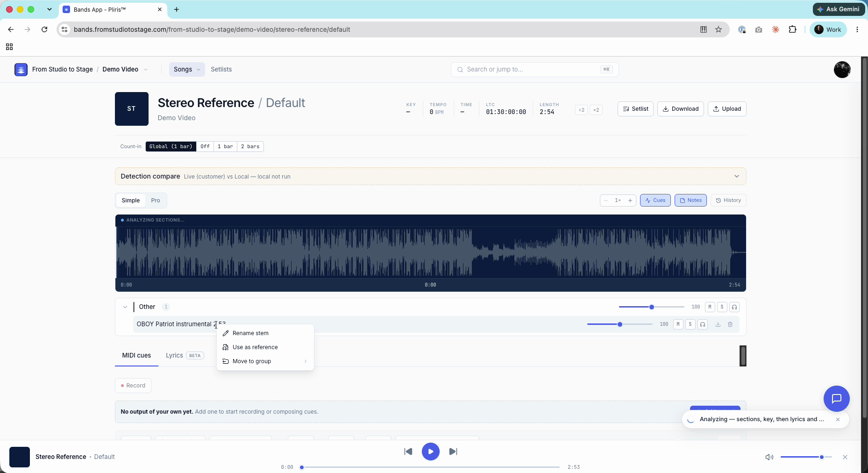868x473 pixels.
Task: Switch to Pro view mode
Action: point(156,201)
